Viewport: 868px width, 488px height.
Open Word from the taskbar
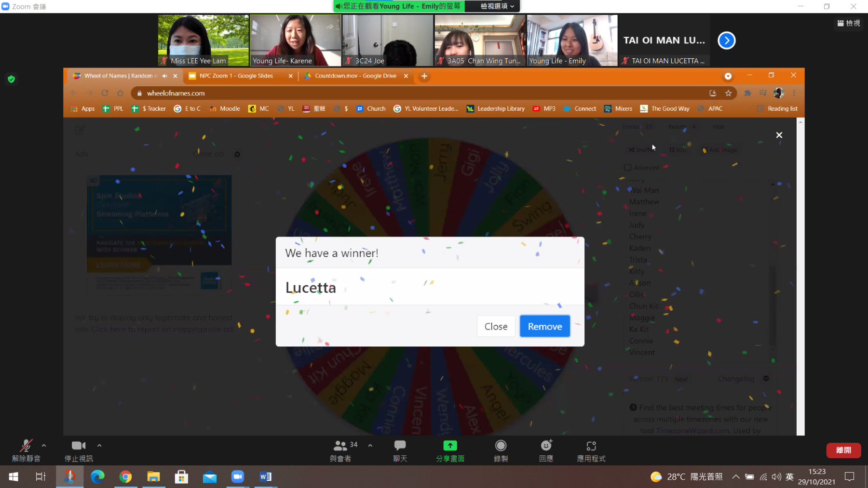pyautogui.click(x=265, y=476)
